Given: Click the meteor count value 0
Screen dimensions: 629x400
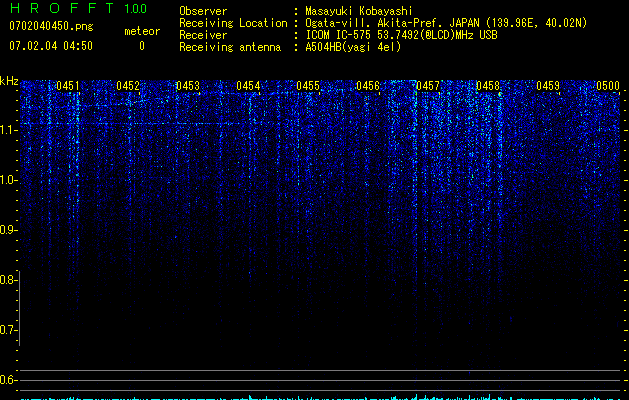Looking at the screenshot, I should coord(142,46).
